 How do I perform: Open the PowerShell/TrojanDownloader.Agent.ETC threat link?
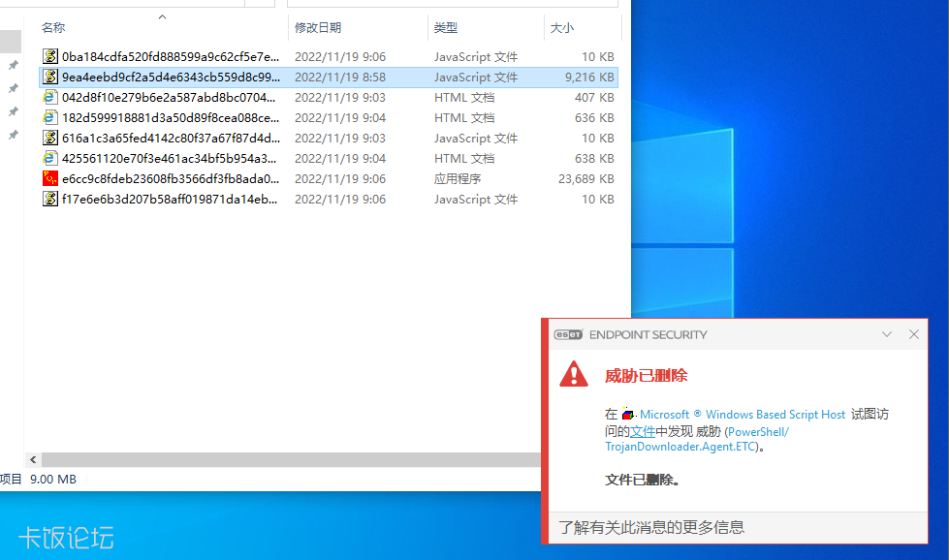point(696,439)
